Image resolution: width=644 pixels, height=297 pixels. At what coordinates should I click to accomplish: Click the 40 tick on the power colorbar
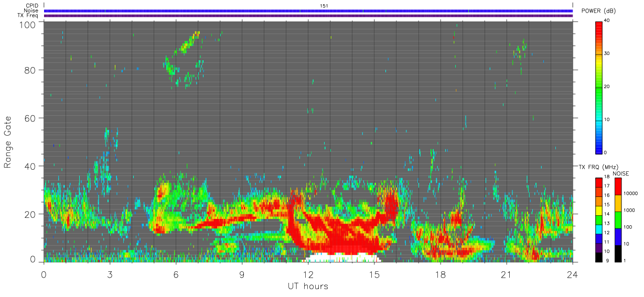pos(606,20)
